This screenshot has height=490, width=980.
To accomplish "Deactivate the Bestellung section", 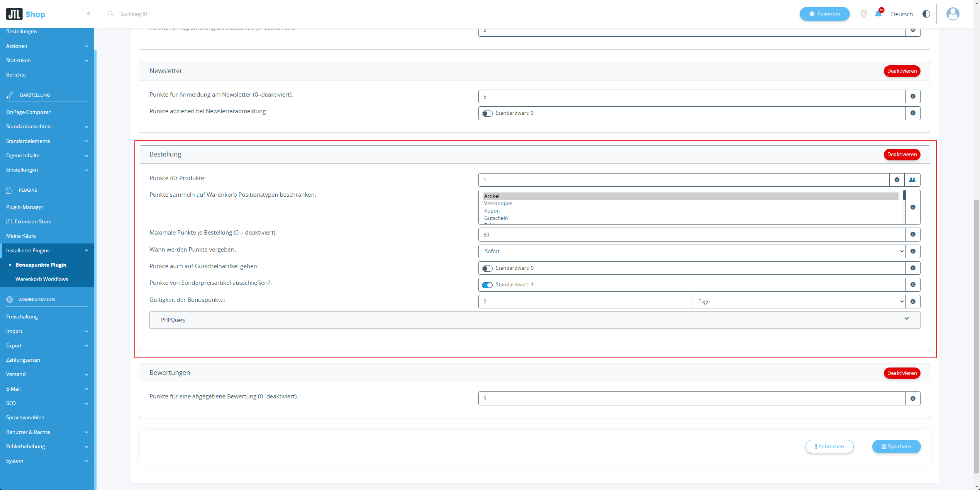I will [902, 155].
